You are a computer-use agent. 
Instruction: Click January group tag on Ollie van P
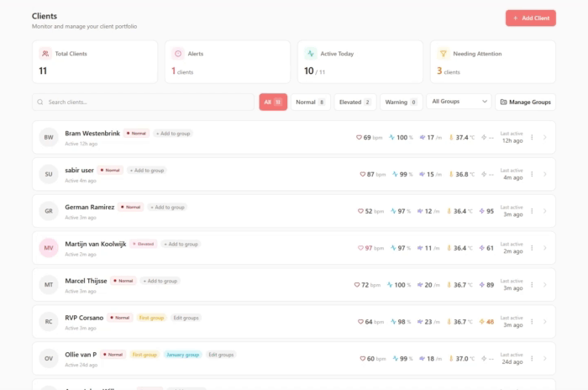pos(182,355)
